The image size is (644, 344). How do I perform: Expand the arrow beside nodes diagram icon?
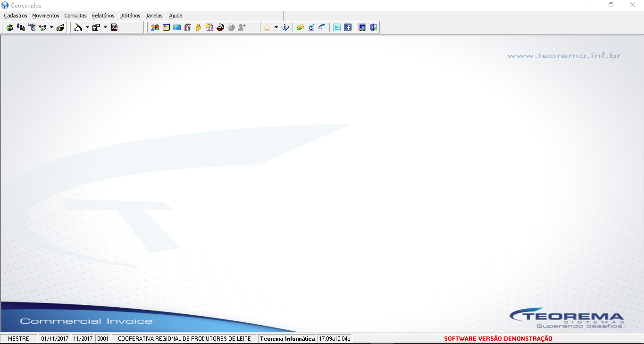pyautogui.click(x=51, y=27)
